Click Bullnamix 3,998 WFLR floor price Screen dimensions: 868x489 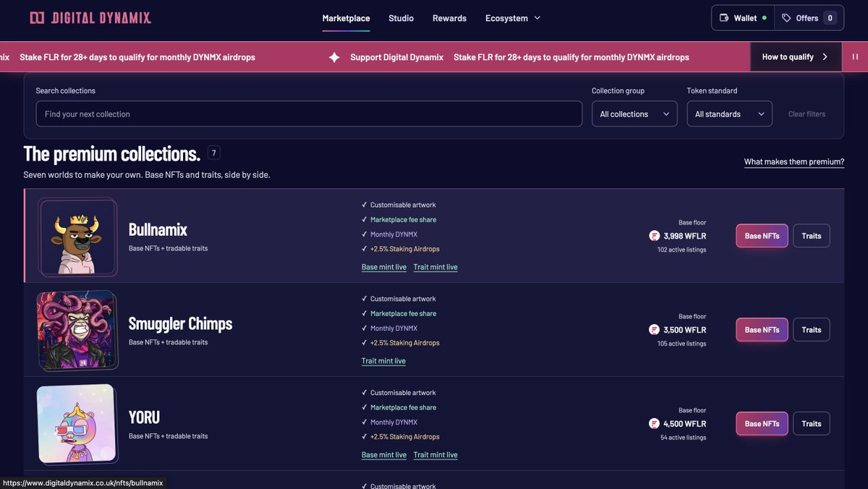685,236
